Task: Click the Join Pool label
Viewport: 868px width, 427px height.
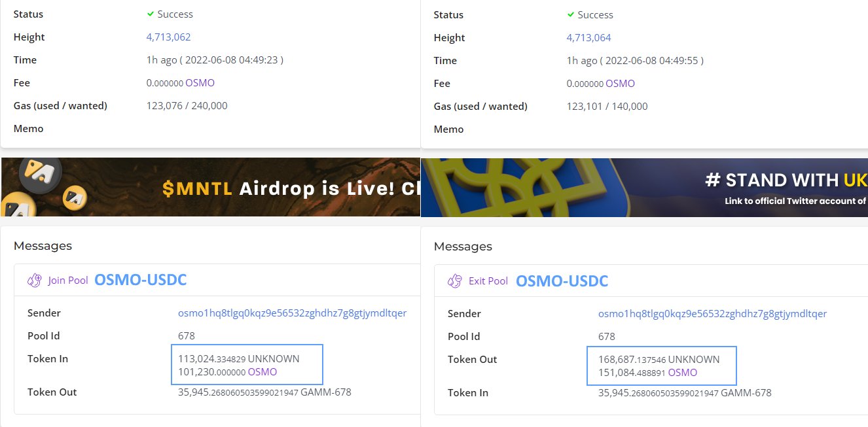Action: point(68,281)
